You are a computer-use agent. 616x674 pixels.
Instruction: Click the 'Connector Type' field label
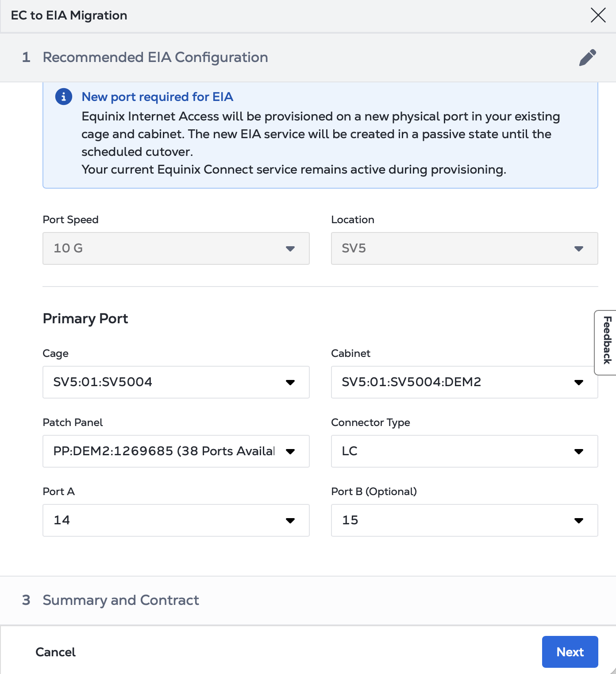pyautogui.click(x=371, y=422)
